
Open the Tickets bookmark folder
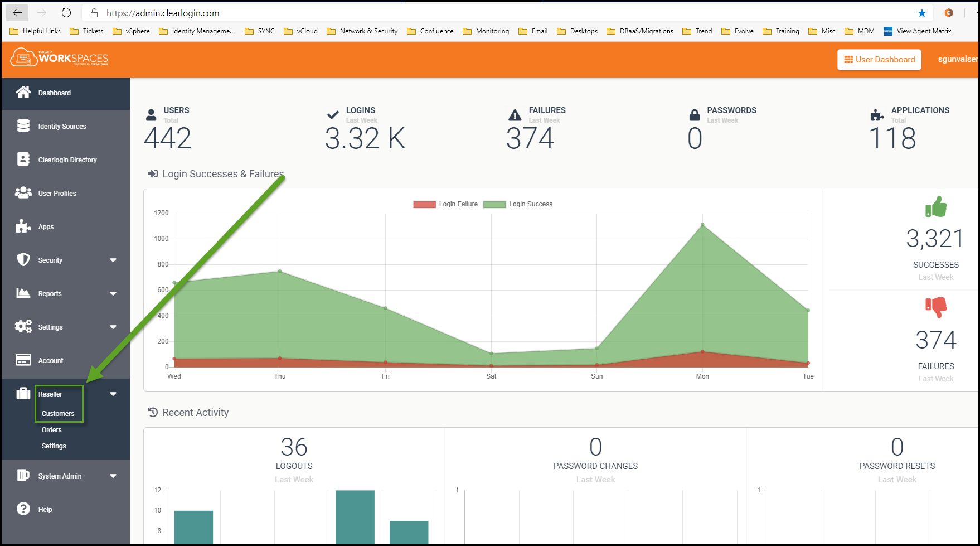87,31
